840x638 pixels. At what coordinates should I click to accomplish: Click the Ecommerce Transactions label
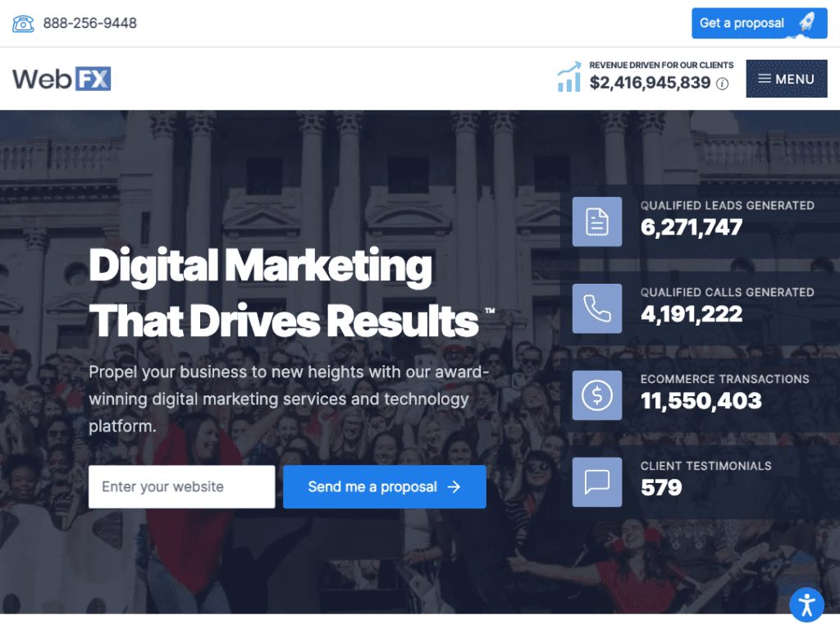(x=724, y=379)
